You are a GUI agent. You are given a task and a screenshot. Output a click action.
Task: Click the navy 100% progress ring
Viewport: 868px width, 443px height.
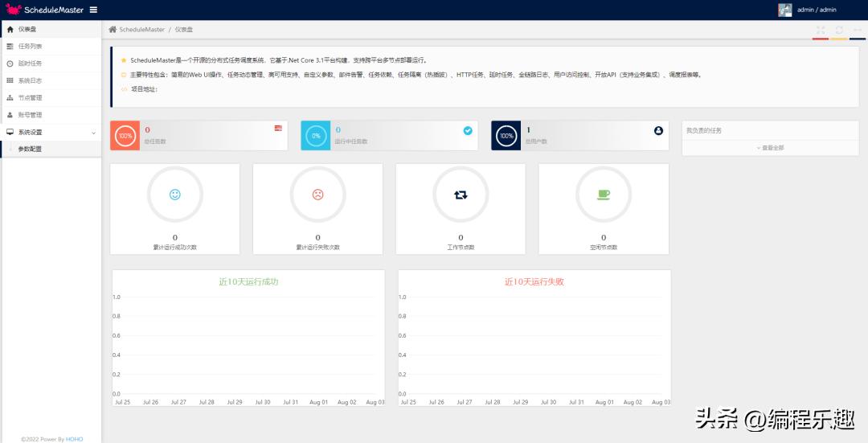(x=506, y=136)
